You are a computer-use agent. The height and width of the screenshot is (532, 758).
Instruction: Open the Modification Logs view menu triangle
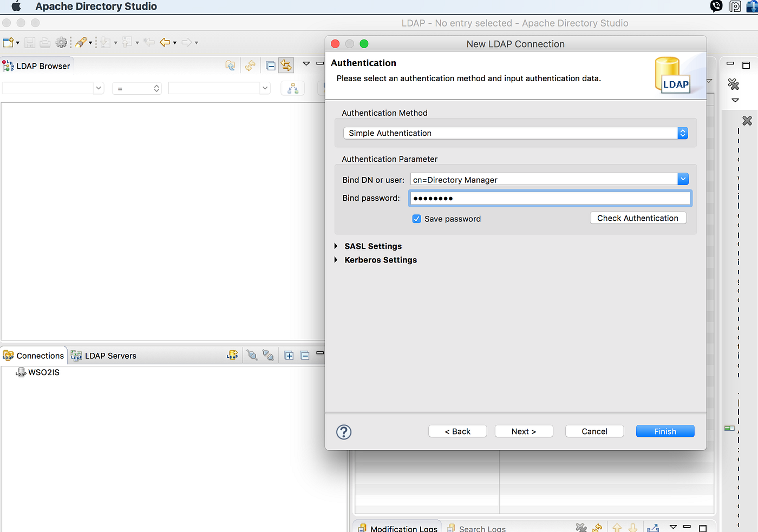pos(673,527)
